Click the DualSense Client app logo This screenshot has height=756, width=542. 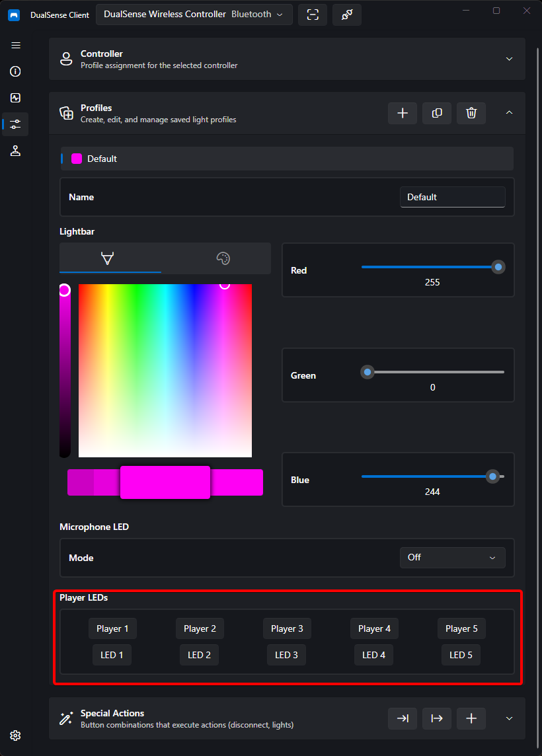pos(14,15)
